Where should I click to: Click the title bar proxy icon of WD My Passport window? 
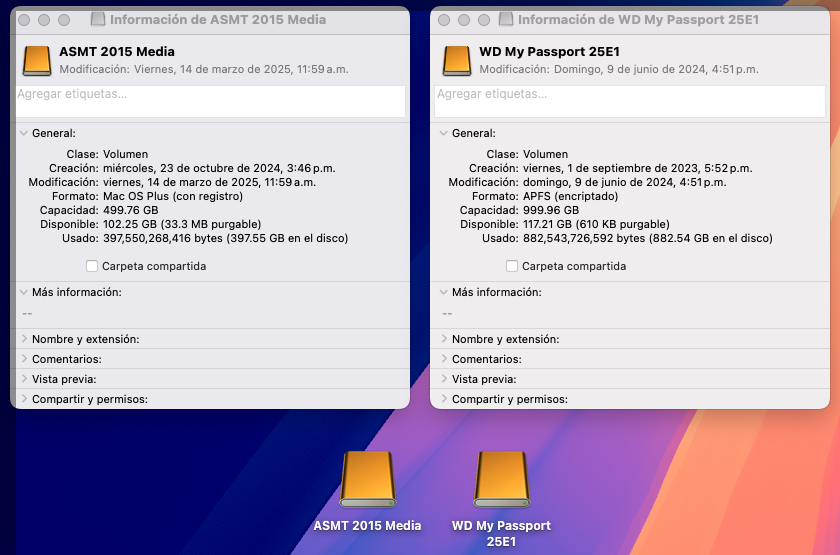click(506, 20)
